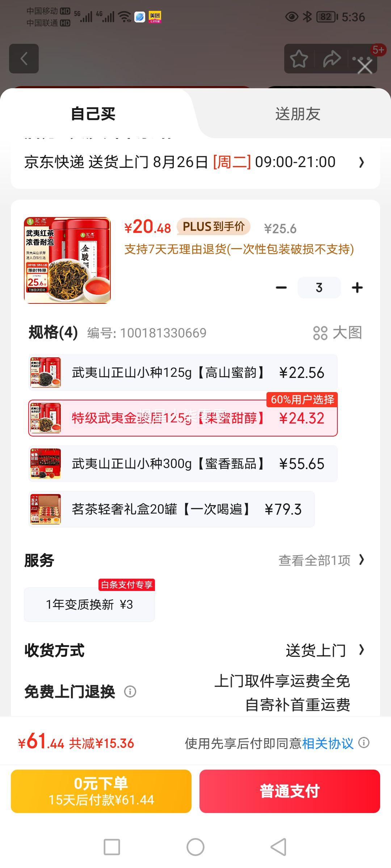Close the purchase popup with X
The width and height of the screenshot is (391, 868).
coord(365,67)
